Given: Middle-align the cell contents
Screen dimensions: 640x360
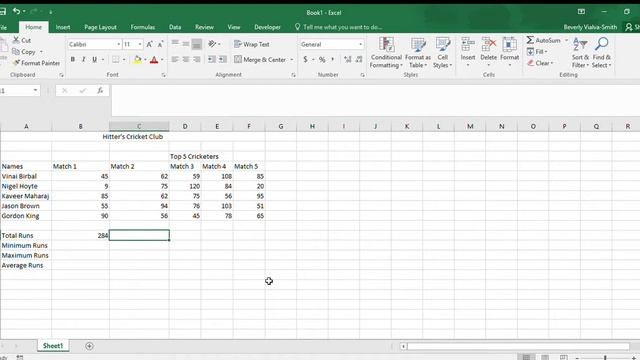Looking at the screenshot, I should tap(186, 44).
